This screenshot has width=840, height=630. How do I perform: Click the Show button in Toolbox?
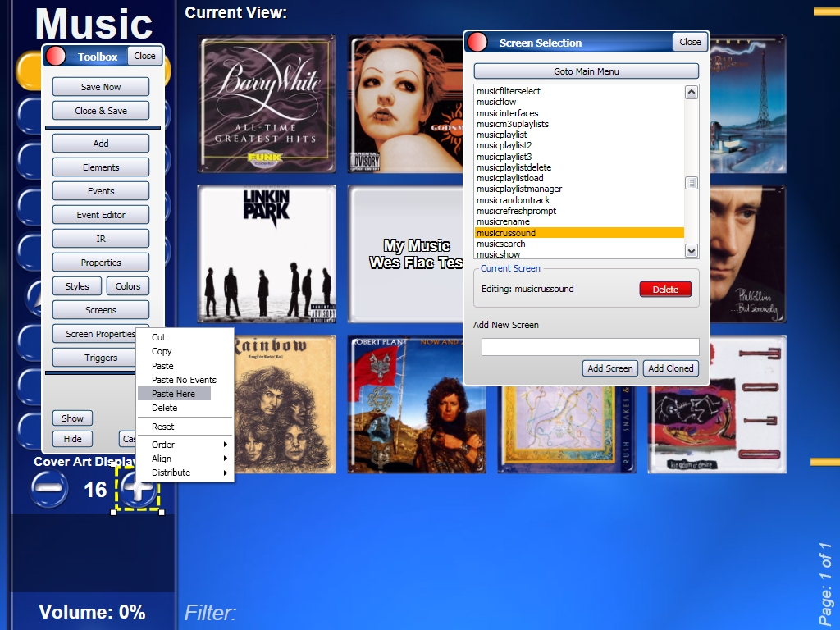[x=72, y=418]
